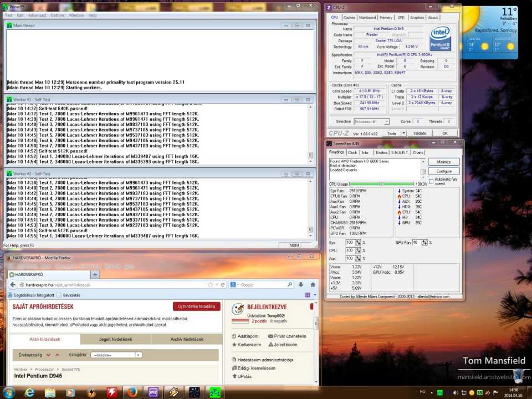The width and height of the screenshot is (532, 399).
Task: Enable Automatic fan speed in SpeedFan
Action: [x=431, y=181]
